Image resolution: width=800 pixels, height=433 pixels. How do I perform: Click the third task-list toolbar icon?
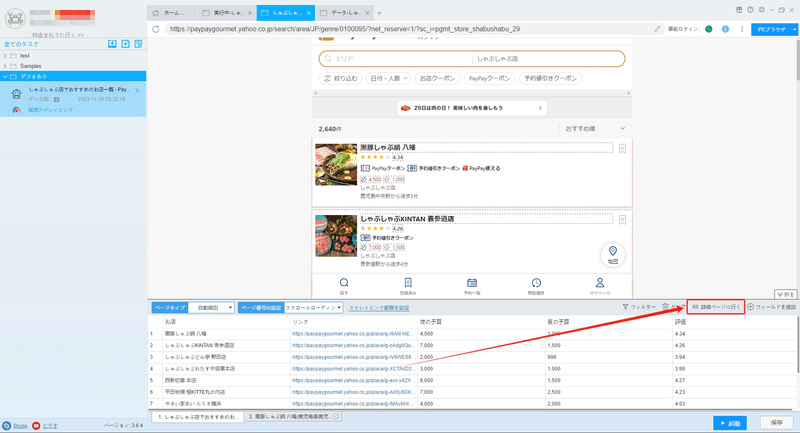(x=138, y=44)
